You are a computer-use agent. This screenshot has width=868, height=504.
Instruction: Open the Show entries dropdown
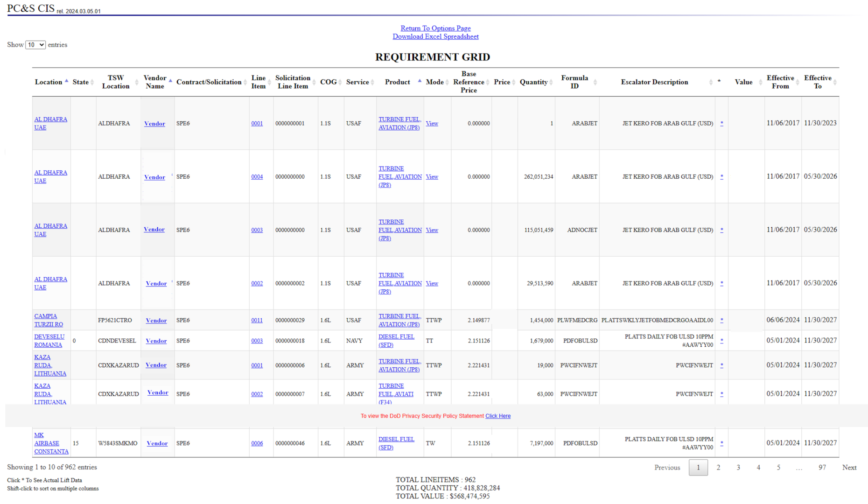tap(35, 45)
